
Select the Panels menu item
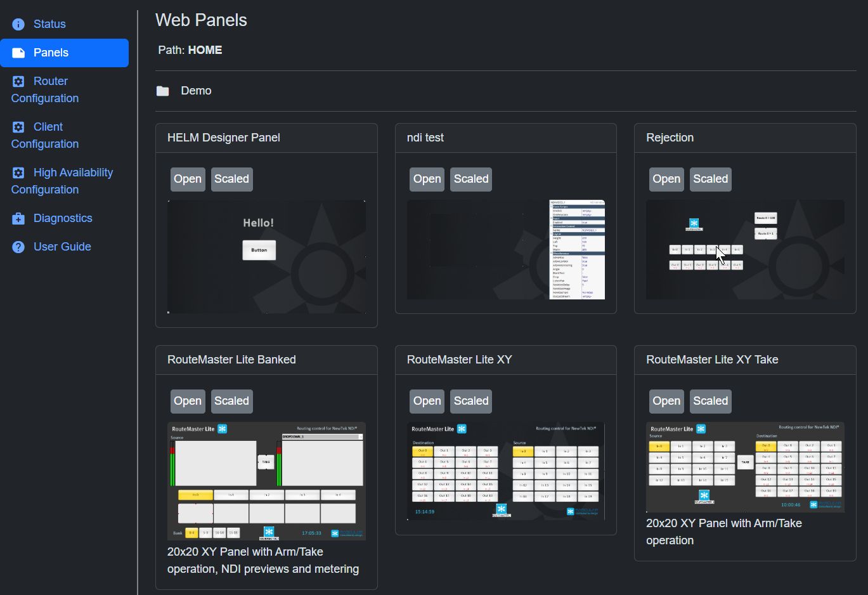click(x=64, y=53)
